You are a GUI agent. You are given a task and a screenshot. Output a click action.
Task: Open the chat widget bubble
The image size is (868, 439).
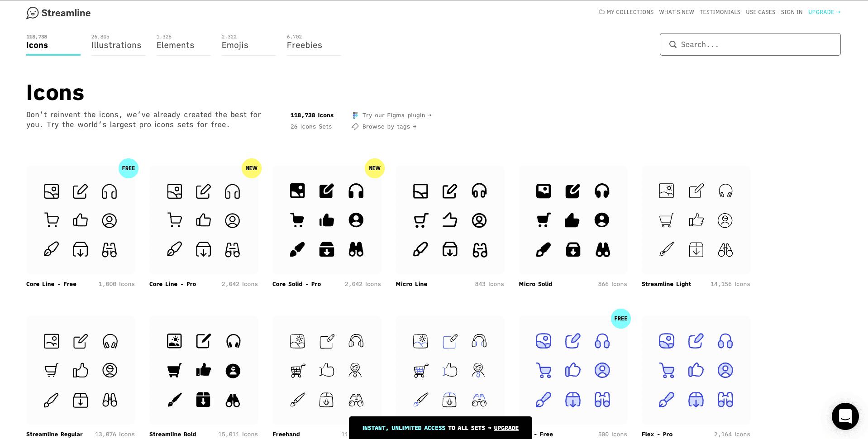coord(845,416)
